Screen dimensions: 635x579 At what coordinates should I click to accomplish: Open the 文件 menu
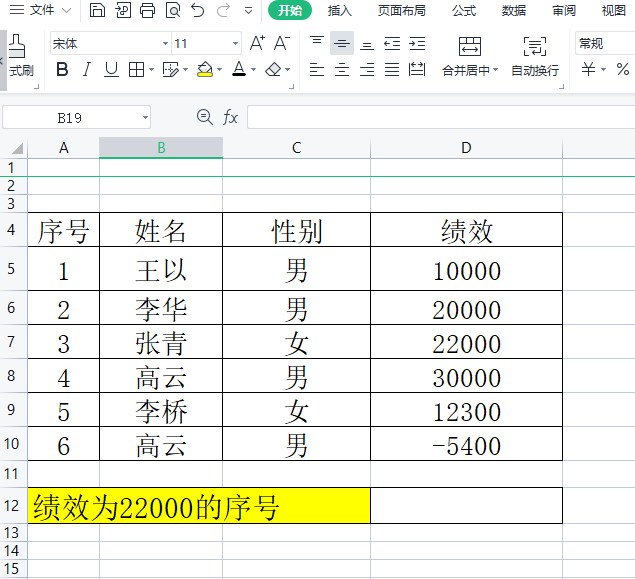click(x=40, y=10)
